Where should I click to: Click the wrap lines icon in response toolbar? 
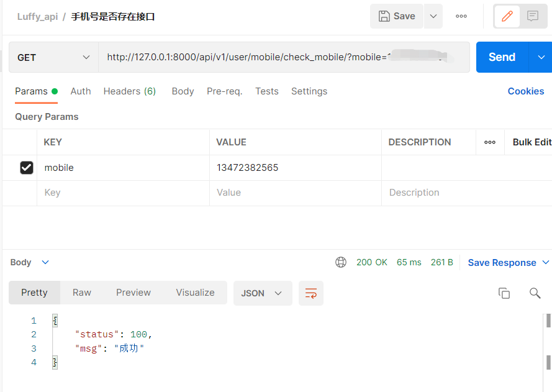pos(311,293)
